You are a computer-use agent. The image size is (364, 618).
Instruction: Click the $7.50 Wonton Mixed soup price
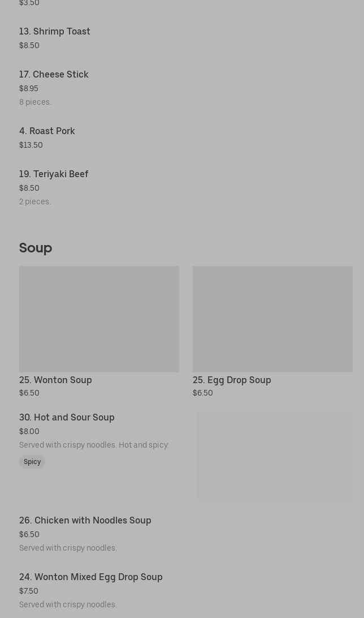point(29,591)
